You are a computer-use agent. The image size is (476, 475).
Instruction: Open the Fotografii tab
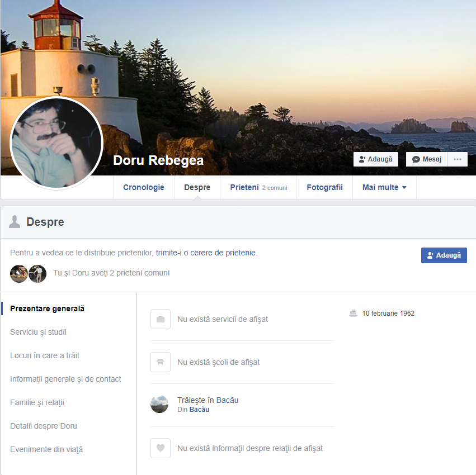click(324, 187)
